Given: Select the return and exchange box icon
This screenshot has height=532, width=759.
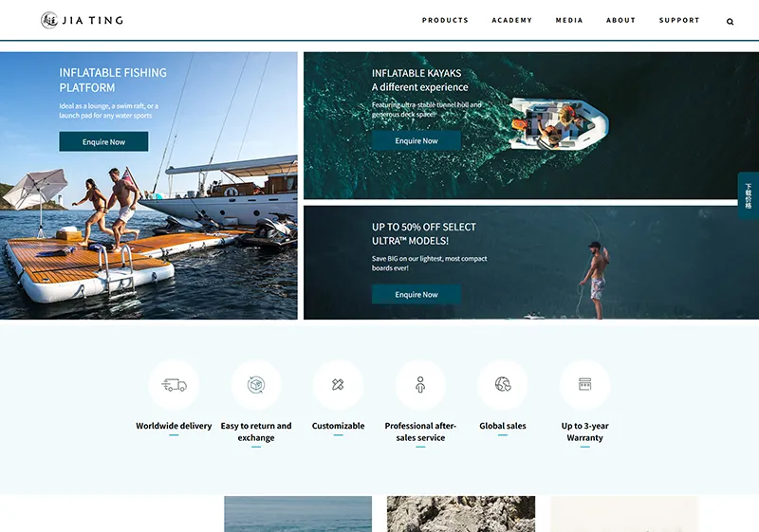Looking at the screenshot, I should (x=256, y=385).
